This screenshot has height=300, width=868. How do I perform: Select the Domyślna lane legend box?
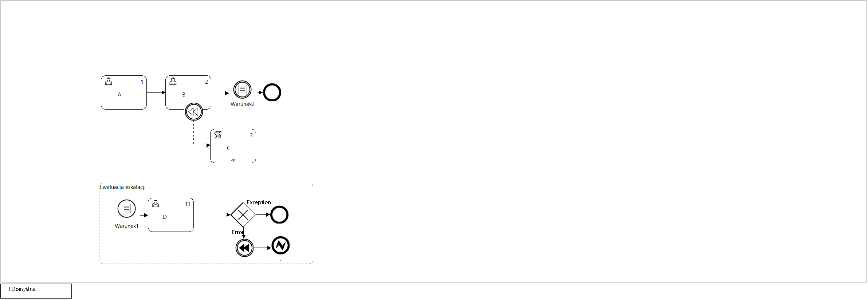click(36, 291)
